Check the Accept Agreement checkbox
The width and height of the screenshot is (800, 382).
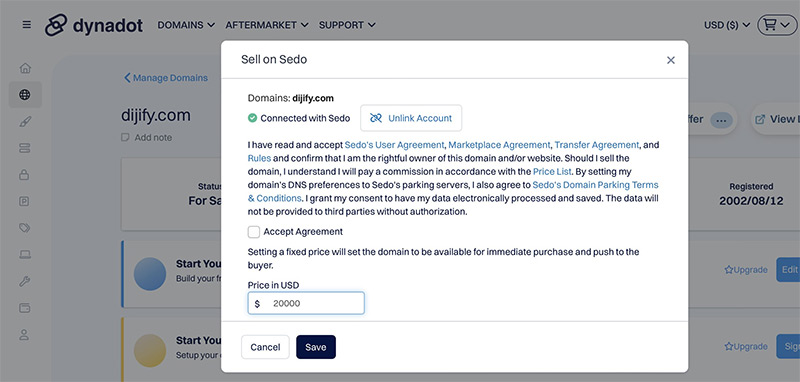(x=254, y=232)
